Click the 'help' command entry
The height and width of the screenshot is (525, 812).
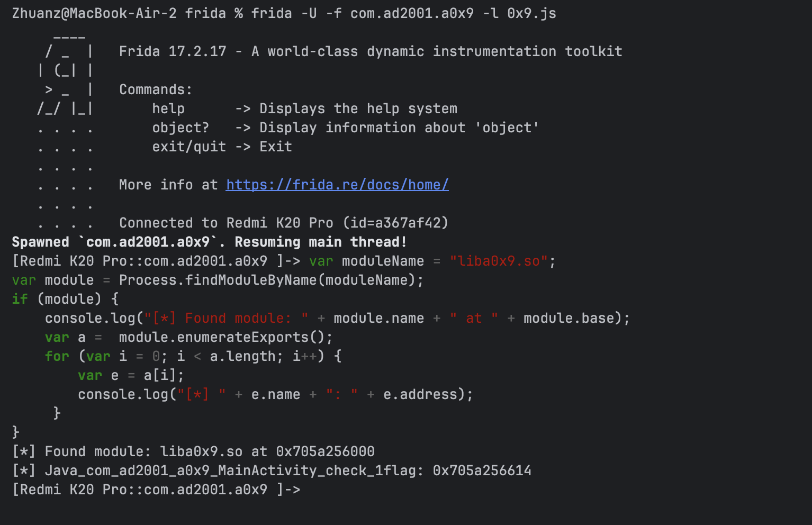click(168, 108)
